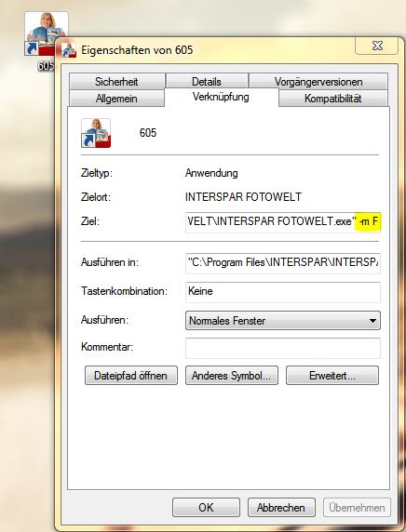Open the Anderes Symbol dialog

point(232,375)
